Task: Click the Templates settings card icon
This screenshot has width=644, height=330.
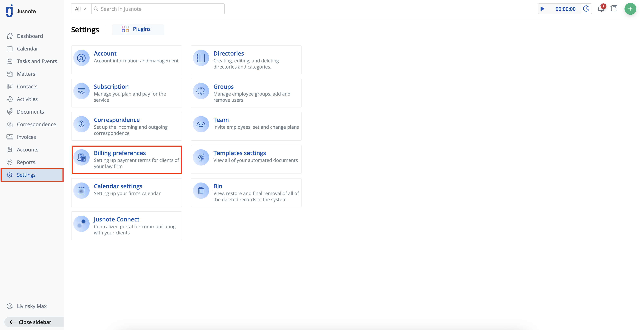Action: [201, 157]
